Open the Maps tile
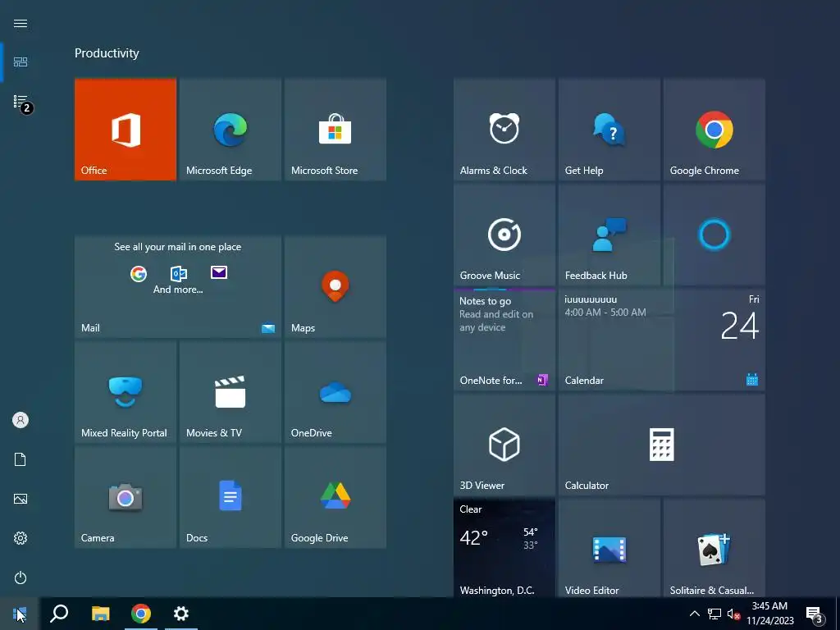840x630 pixels. click(336, 286)
